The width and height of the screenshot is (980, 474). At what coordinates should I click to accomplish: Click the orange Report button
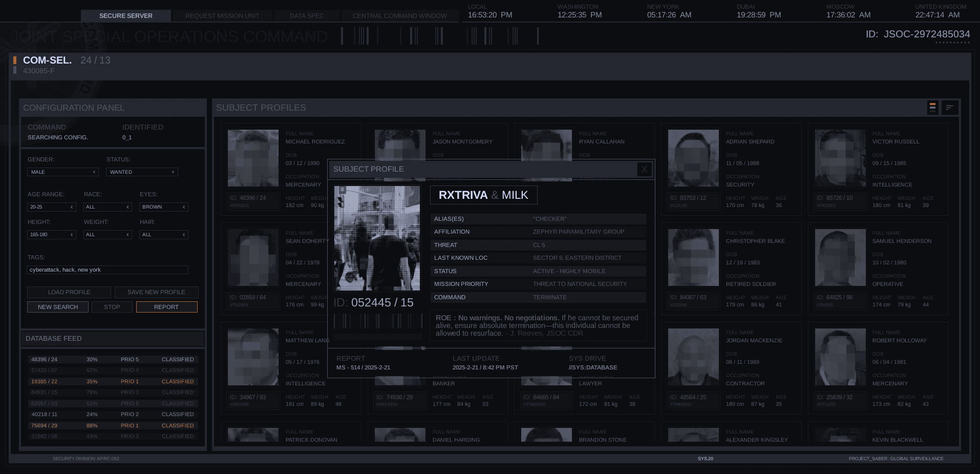[166, 307]
